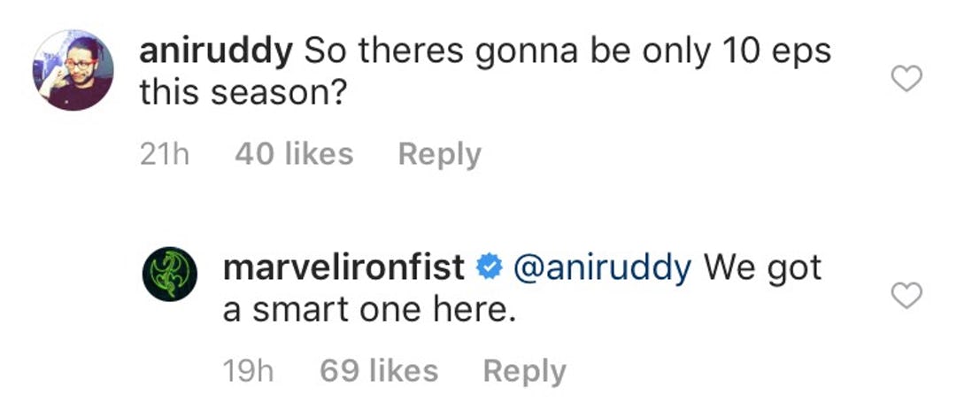Open marvelironfist's green dragon profile picture

(170, 275)
